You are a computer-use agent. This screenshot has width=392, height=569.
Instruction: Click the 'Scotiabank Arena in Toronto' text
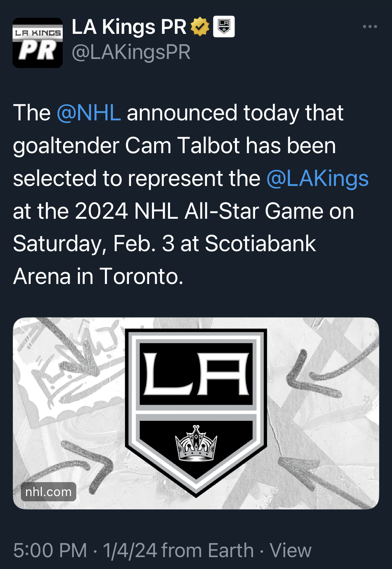click(x=164, y=260)
